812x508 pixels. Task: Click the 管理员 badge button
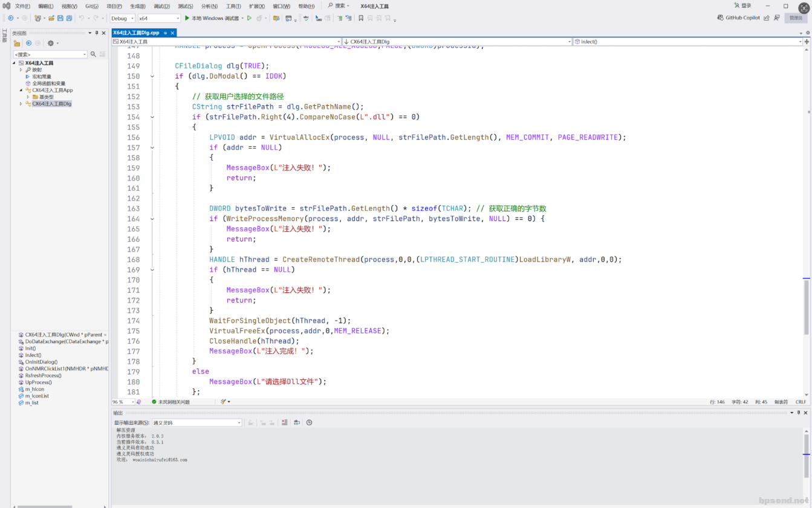pos(796,18)
